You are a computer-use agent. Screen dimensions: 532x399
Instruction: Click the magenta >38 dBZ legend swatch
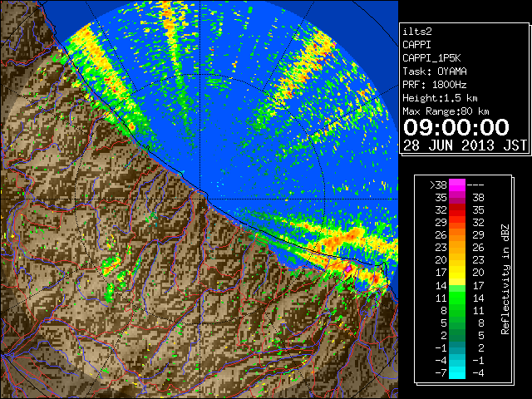tap(457, 185)
